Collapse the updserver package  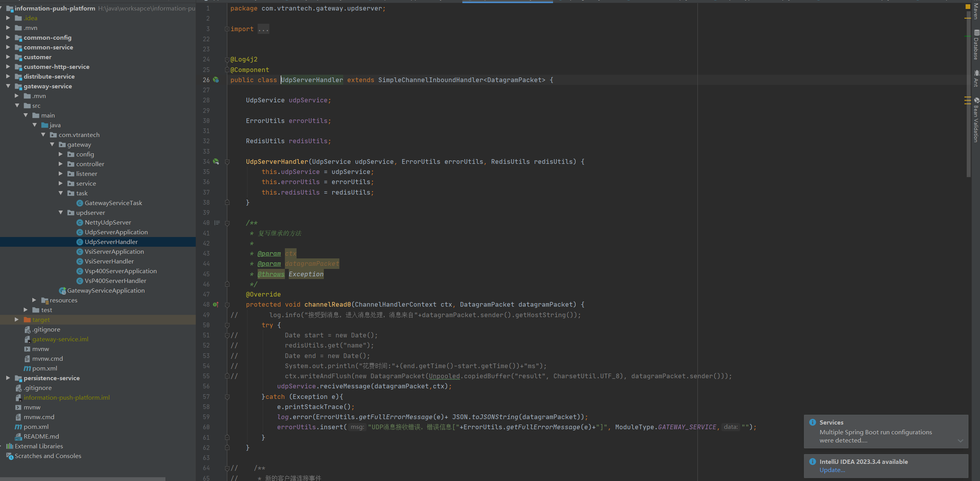click(60, 212)
